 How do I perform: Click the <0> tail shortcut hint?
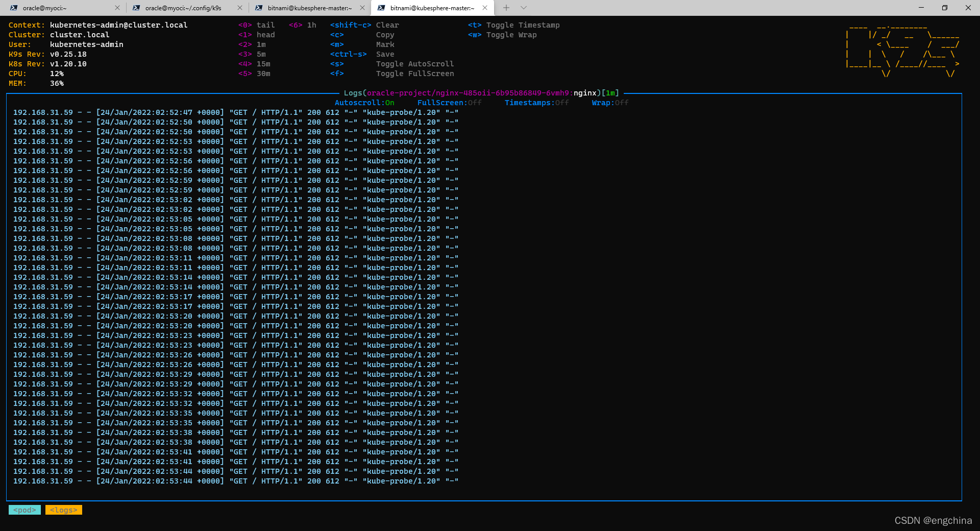pyautogui.click(x=256, y=25)
